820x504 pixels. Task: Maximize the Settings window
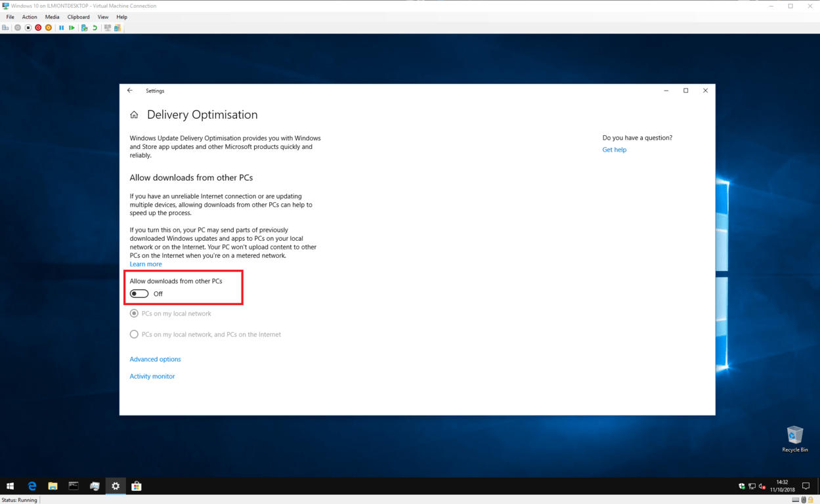(686, 91)
